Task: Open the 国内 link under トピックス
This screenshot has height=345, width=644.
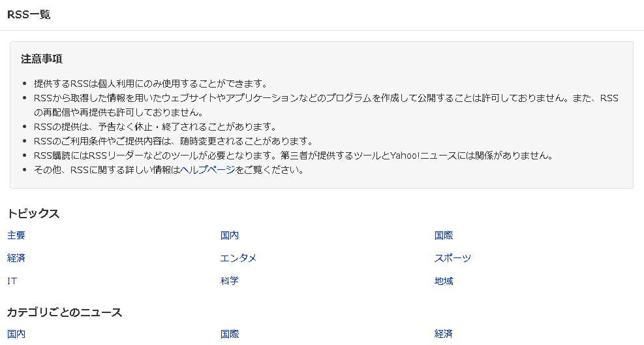Action: pyautogui.click(x=230, y=235)
